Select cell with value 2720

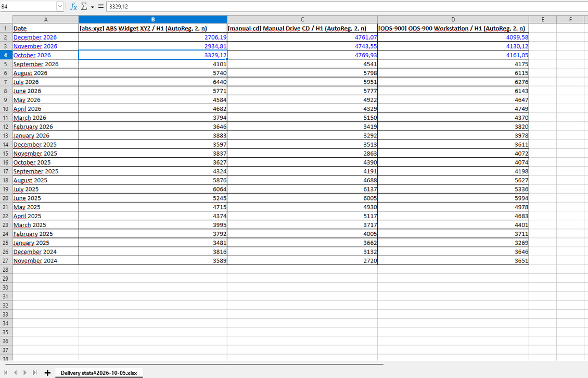(x=302, y=260)
